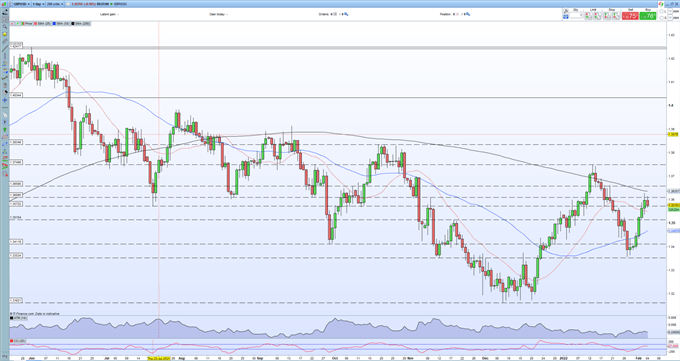Select the ellipse drawing tool
This screenshot has width=680, height=361.
tap(5, 137)
